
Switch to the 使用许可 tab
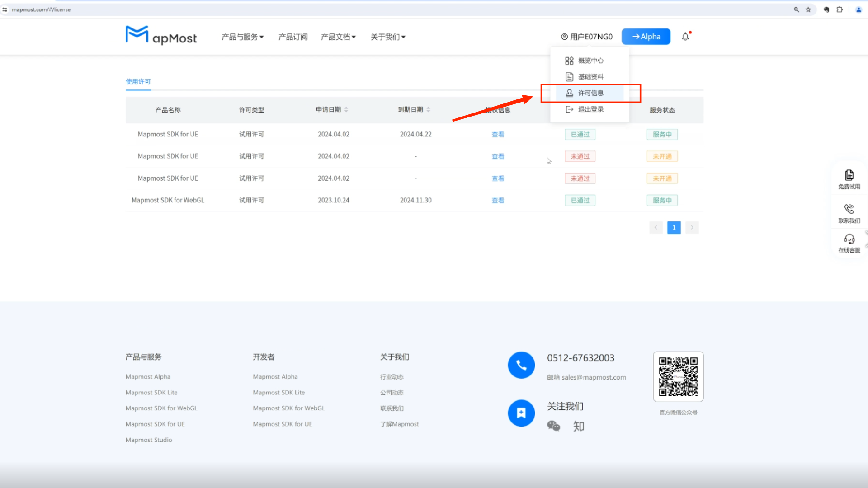tap(138, 82)
